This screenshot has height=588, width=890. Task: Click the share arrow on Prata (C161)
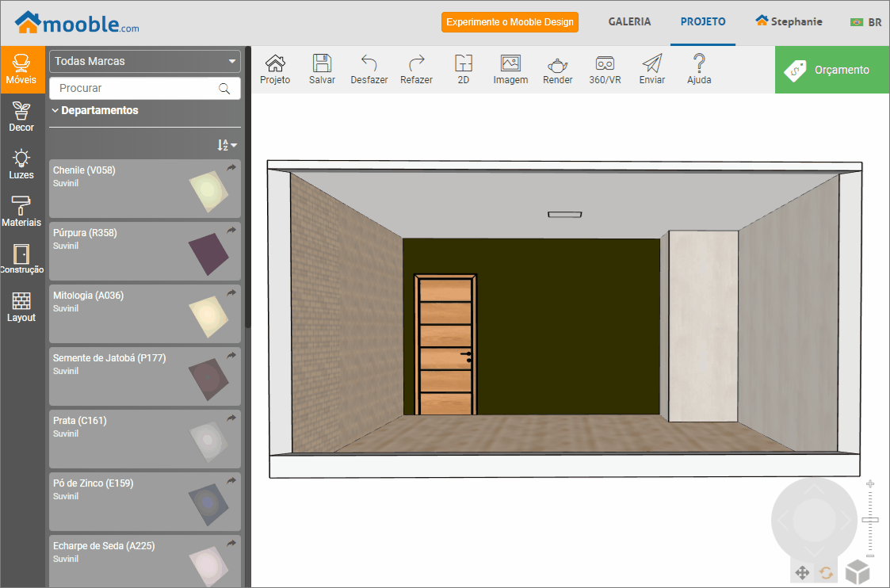click(231, 418)
